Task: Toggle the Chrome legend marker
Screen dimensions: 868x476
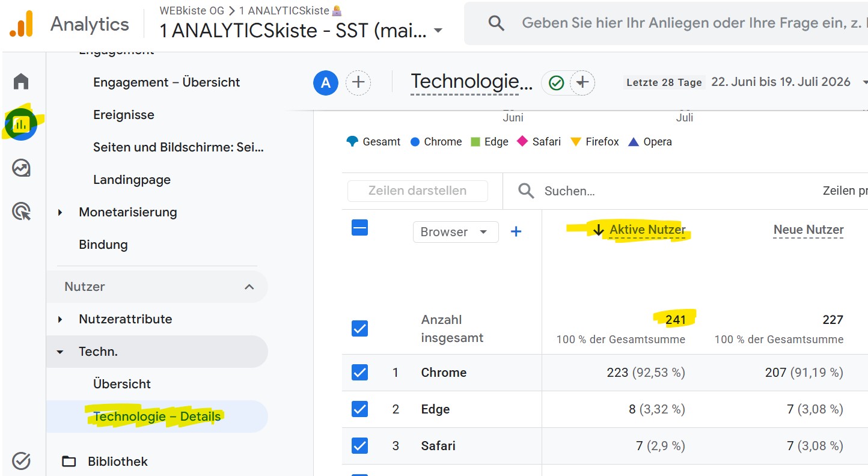Action: pyautogui.click(x=415, y=142)
